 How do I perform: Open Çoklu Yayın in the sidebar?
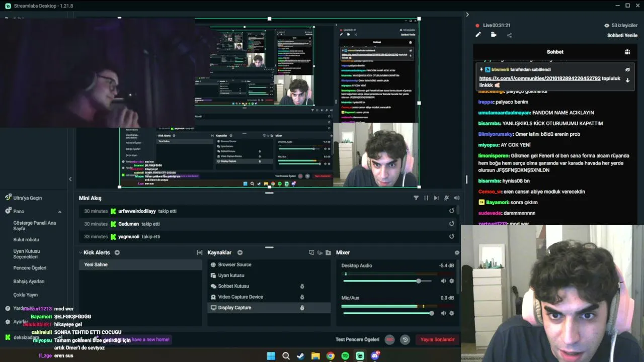[x=26, y=295]
